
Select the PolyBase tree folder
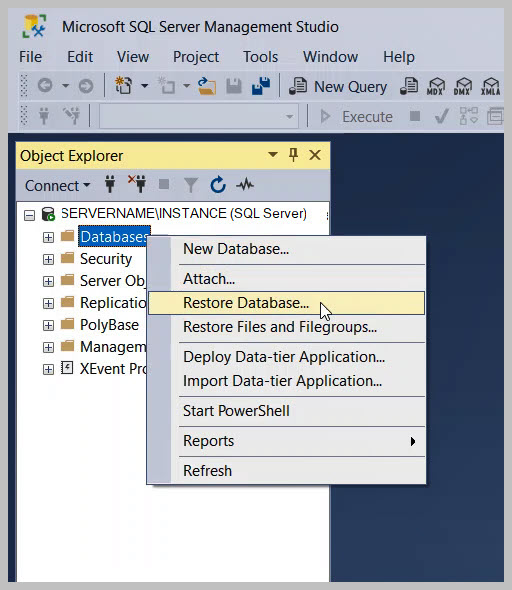click(109, 325)
